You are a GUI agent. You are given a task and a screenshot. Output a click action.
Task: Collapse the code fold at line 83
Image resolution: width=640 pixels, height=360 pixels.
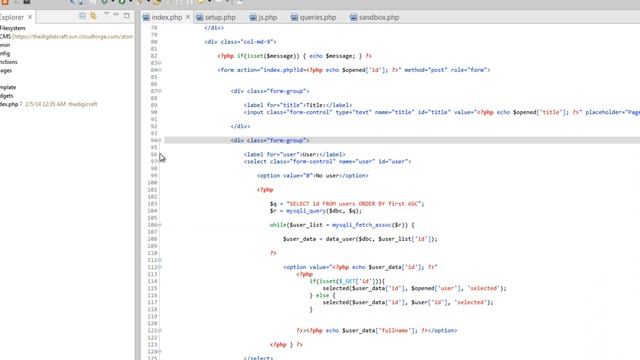(x=160, y=63)
